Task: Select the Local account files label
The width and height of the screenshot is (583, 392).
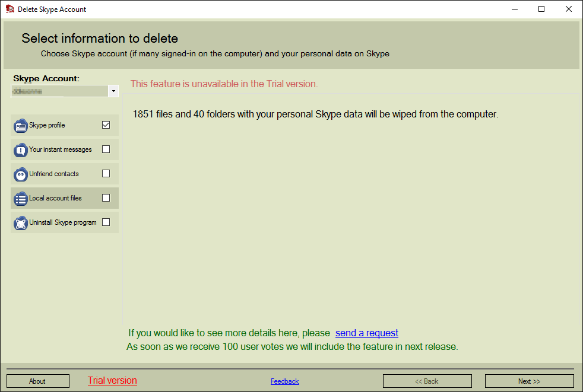Action: [x=55, y=198]
